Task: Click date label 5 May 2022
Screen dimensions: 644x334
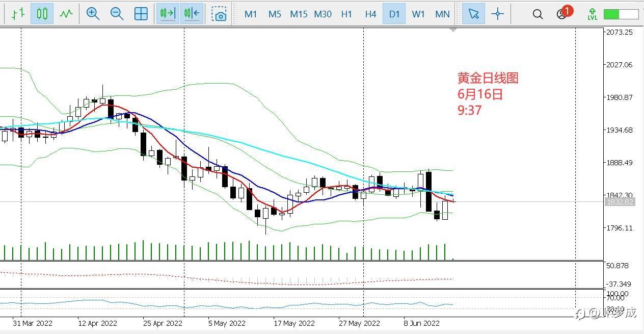Action: pyautogui.click(x=228, y=323)
